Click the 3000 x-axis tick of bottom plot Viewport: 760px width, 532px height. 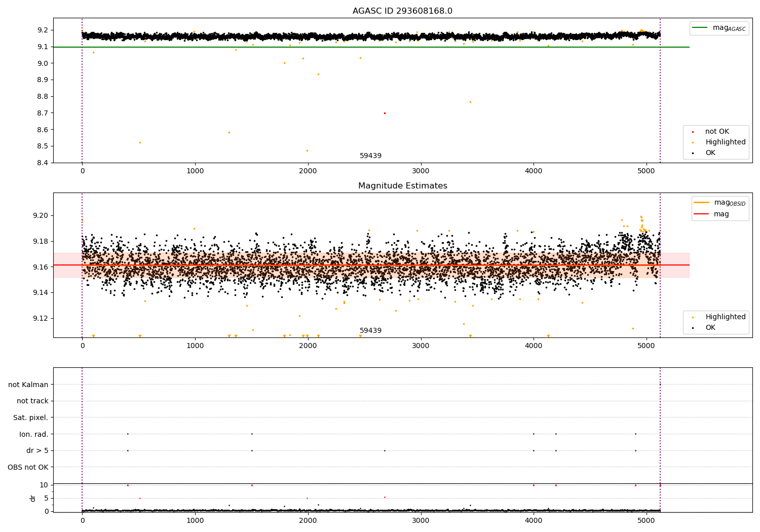point(421,521)
